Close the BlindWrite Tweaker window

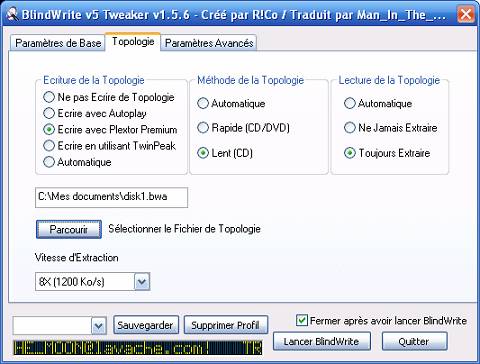466,14
